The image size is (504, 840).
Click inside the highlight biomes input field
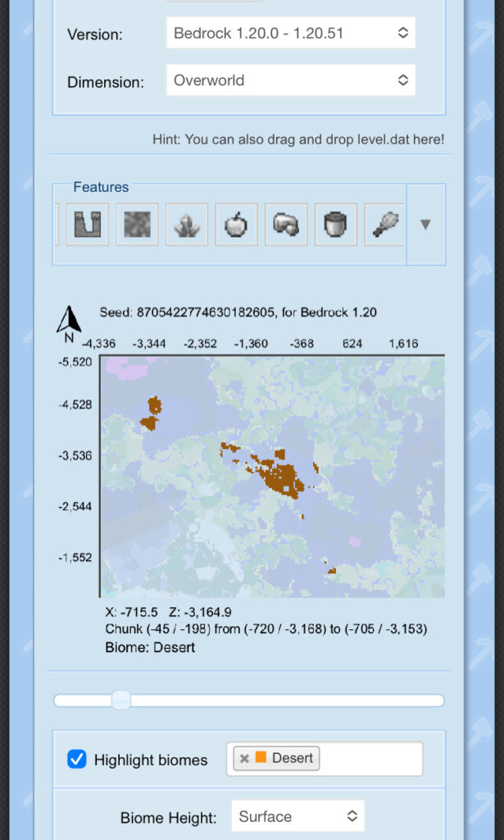click(325, 759)
